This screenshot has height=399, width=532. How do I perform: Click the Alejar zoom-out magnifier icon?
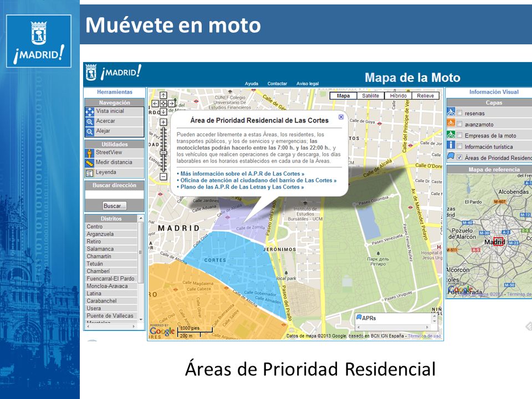click(90, 131)
